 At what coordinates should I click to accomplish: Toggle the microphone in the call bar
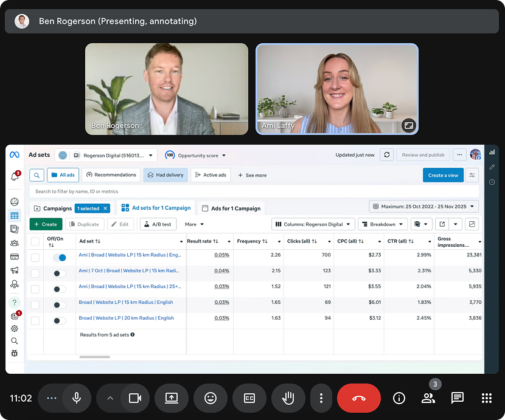[x=77, y=398]
